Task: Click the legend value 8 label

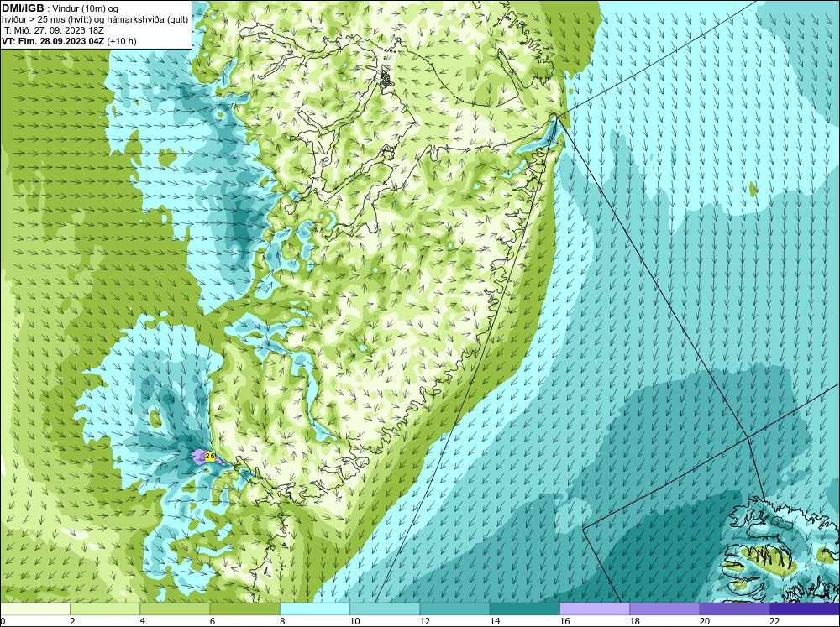Action: click(x=282, y=621)
